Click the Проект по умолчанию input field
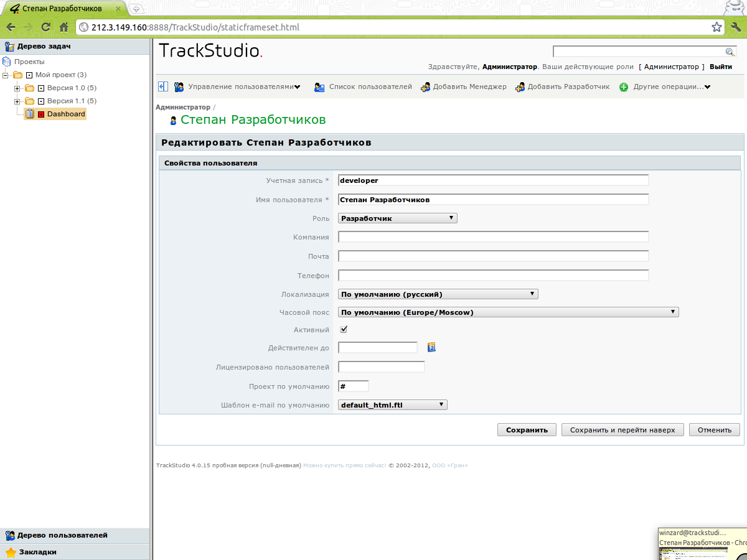747x560 pixels. (x=354, y=386)
